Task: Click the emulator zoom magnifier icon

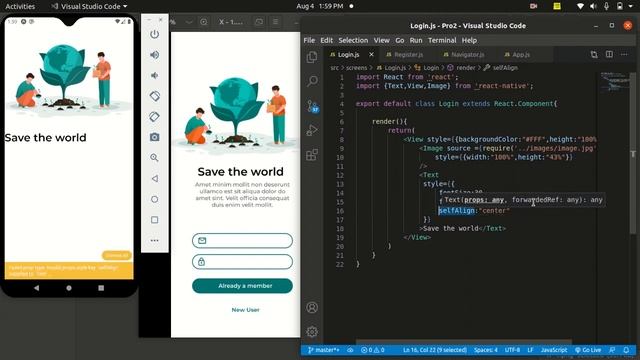Action: click(x=154, y=158)
